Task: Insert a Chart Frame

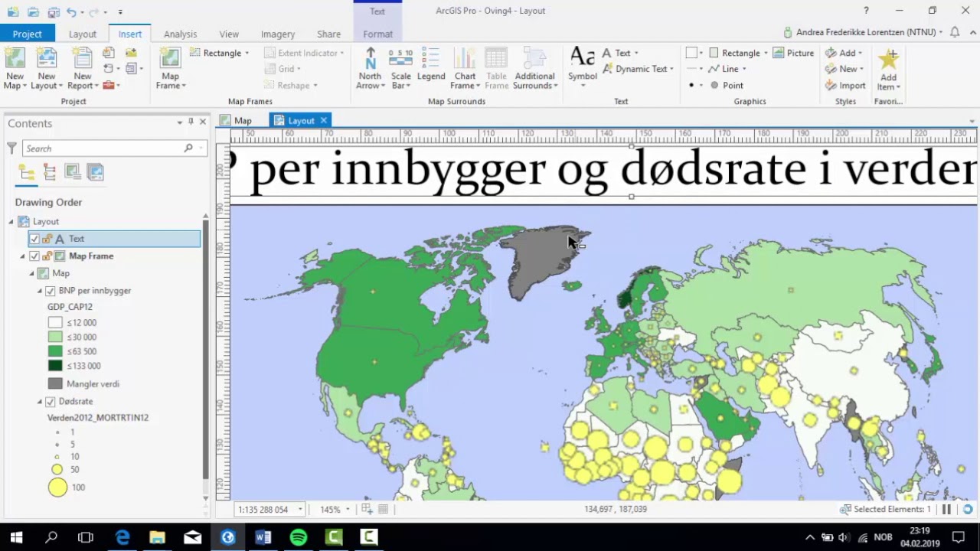Action: tap(465, 68)
